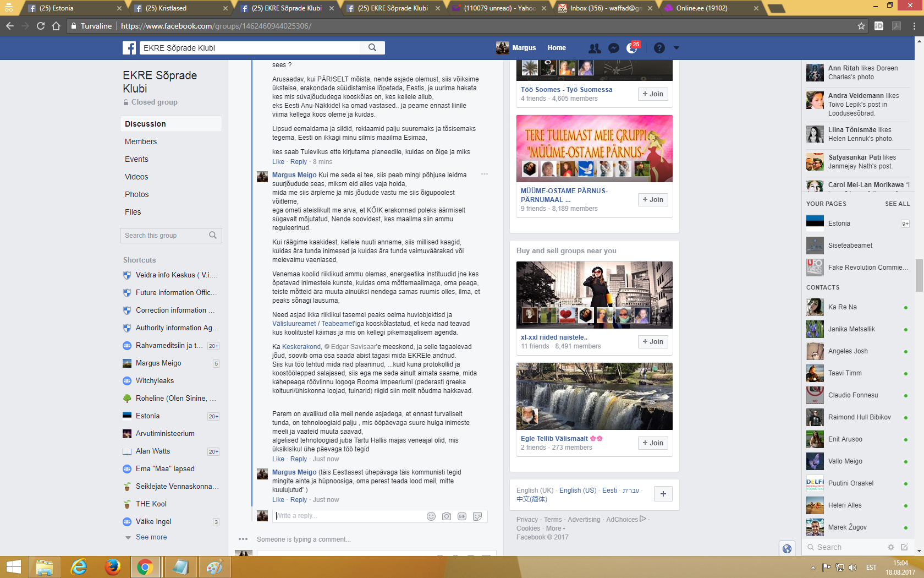The width and height of the screenshot is (924, 578).
Task: Join Töö Soomes - Työ Suomessa group
Action: 653,94
